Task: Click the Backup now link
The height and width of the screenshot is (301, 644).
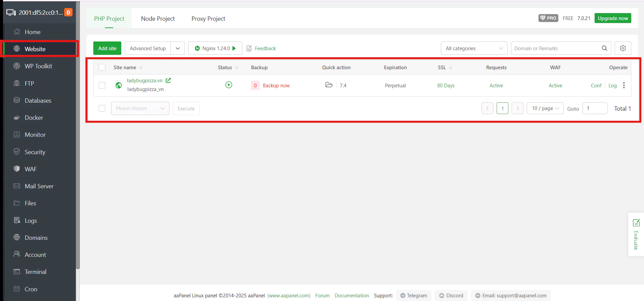Action: click(276, 86)
